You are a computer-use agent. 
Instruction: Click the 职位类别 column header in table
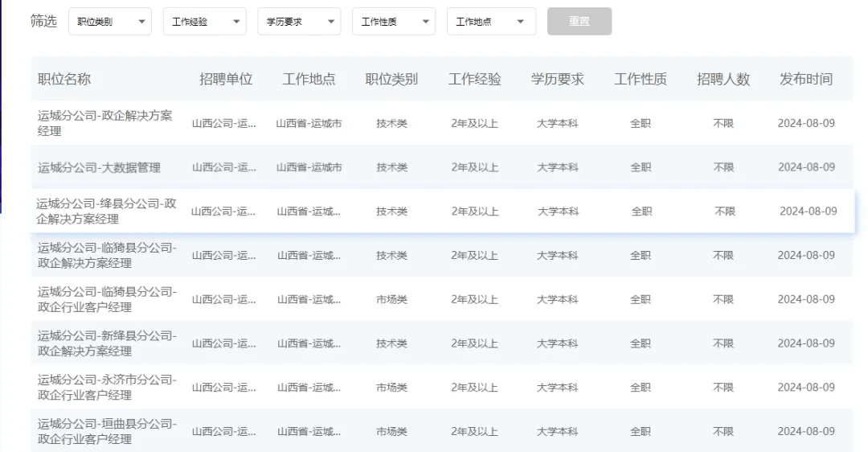(391, 79)
